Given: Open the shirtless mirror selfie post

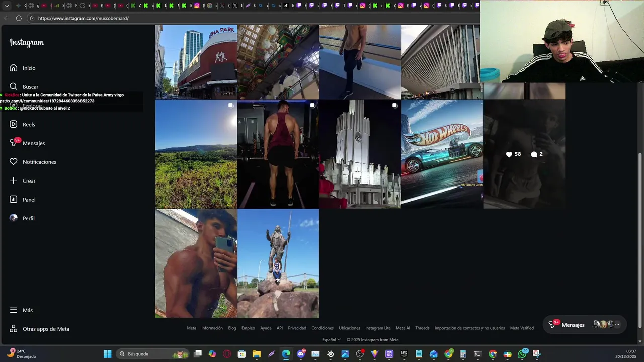Looking at the screenshot, I should point(196,263).
